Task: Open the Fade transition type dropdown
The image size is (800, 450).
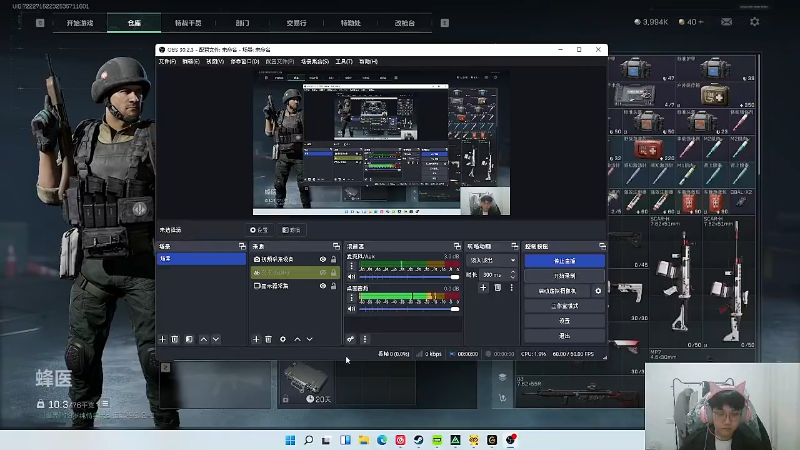Action: pyautogui.click(x=492, y=260)
